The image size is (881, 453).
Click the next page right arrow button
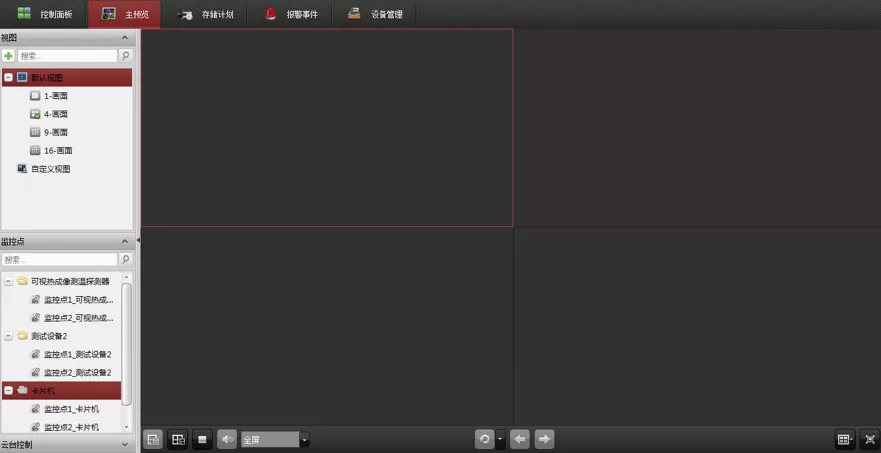pyautogui.click(x=544, y=439)
